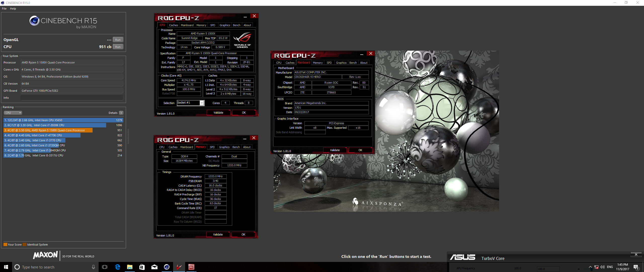Launch Microsoft Edge from taskbar
644x272 pixels.
click(117, 267)
